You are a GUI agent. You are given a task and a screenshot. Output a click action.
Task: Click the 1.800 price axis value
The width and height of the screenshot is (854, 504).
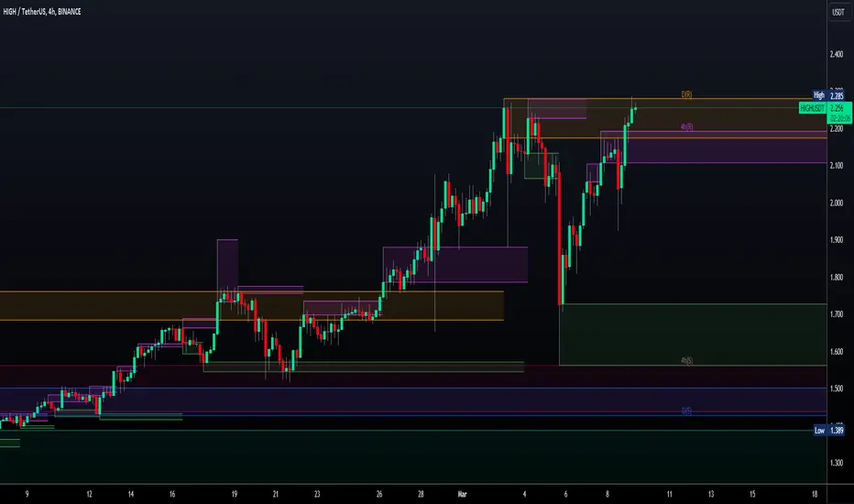click(x=836, y=278)
